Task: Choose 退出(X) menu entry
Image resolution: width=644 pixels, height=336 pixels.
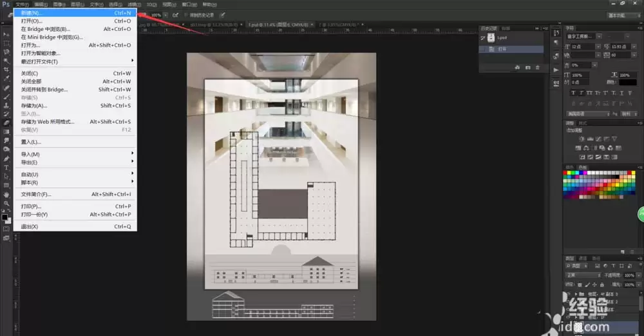Action: (77, 226)
